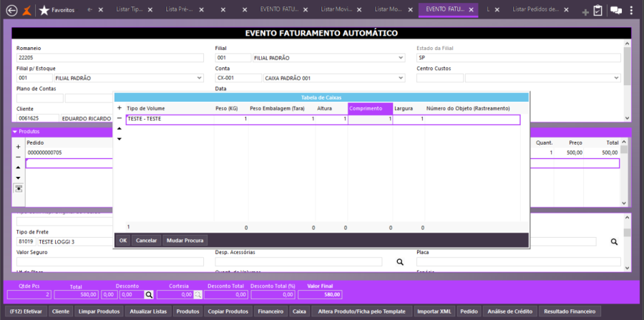Add a new tab with plus icon
The height and width of the screenshot is (320, 644).
point(585,12)
